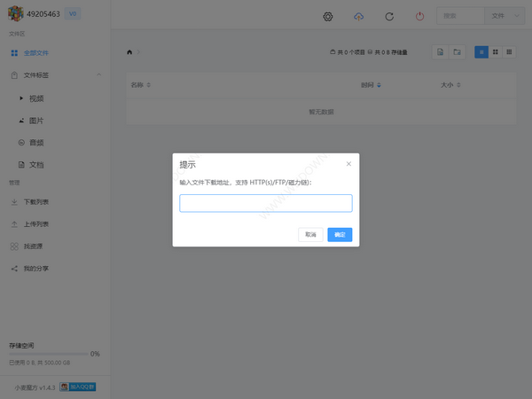Click the download address input field
The image size is (532, 399).
coord(265,203)
